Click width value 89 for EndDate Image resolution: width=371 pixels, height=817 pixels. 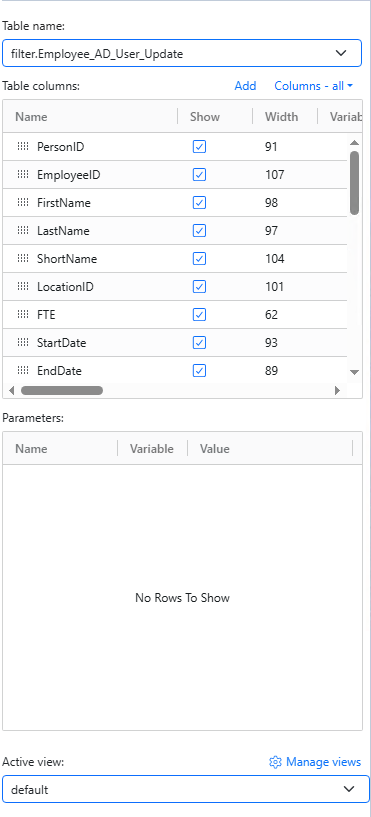point(271,371)
